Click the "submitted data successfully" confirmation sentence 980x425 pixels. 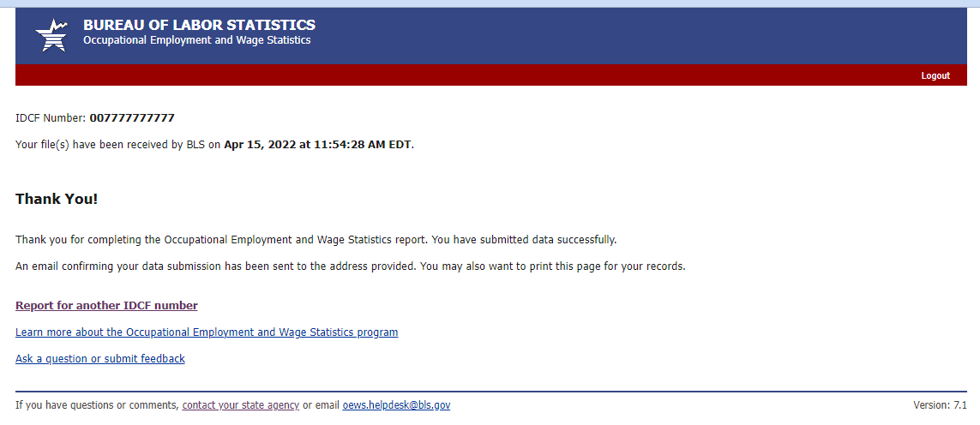point(316,240)
